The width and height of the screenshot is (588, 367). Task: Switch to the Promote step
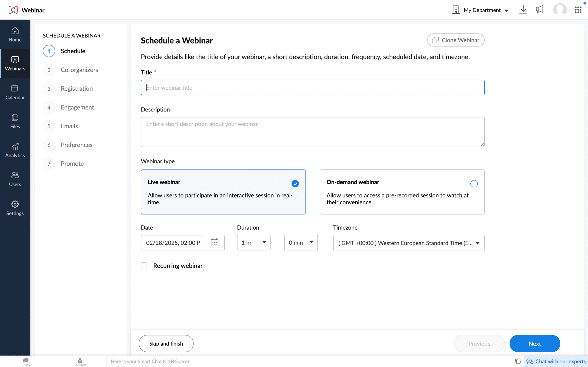pyautogui.click(x=72, y=163)
